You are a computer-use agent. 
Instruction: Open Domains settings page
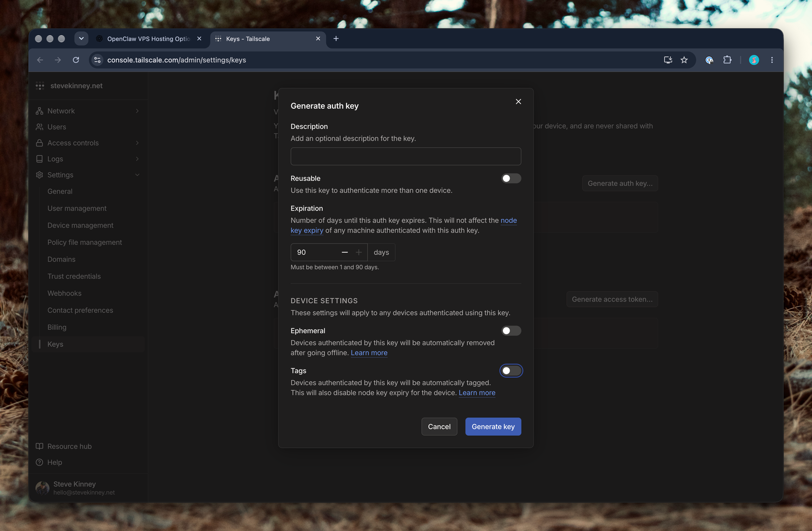coord(61,259)
